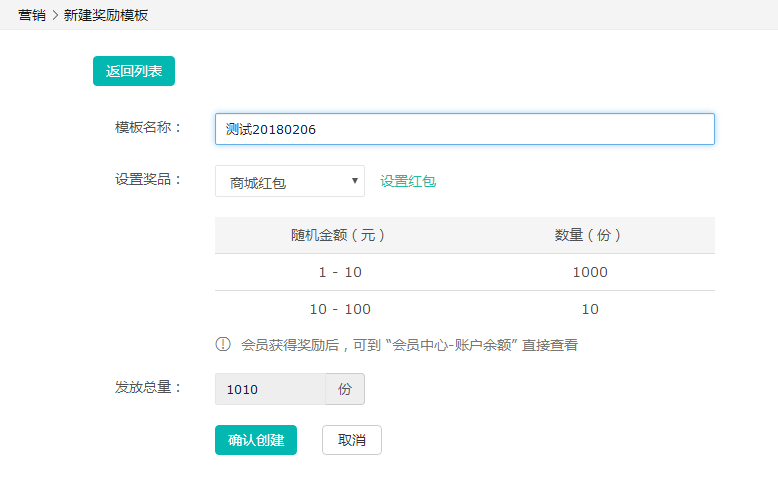Click the 数量（份） column header
Viewport: 778px width, 492px height.
click(x=589, y=235)
